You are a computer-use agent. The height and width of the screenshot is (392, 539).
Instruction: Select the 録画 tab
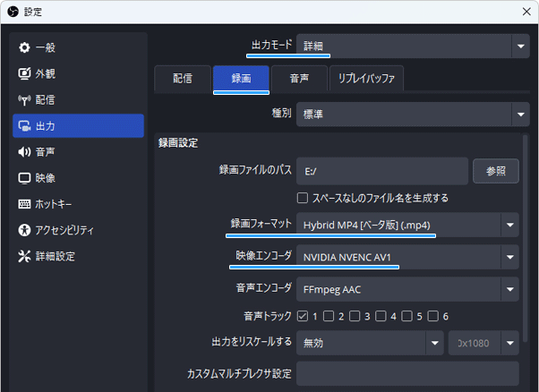tap(241, 79)
